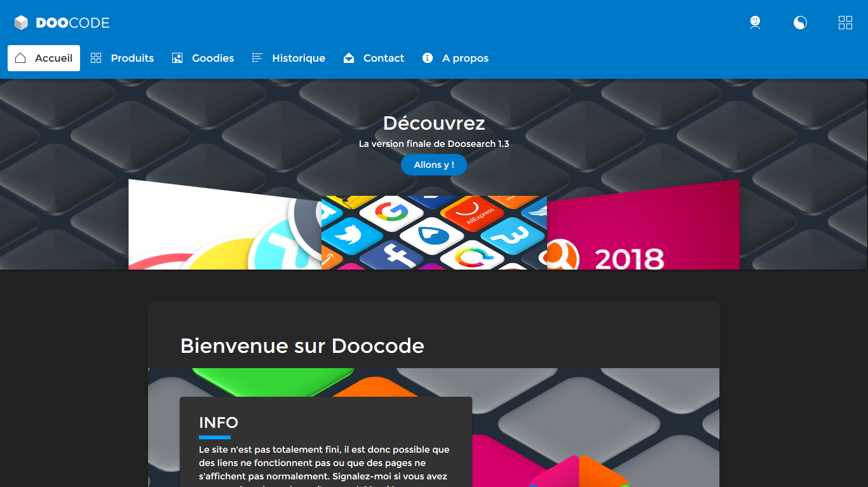This screenshot has width=868, height=487.
Task: Click the DOOCODE brand name link
Action: (72, 23)
